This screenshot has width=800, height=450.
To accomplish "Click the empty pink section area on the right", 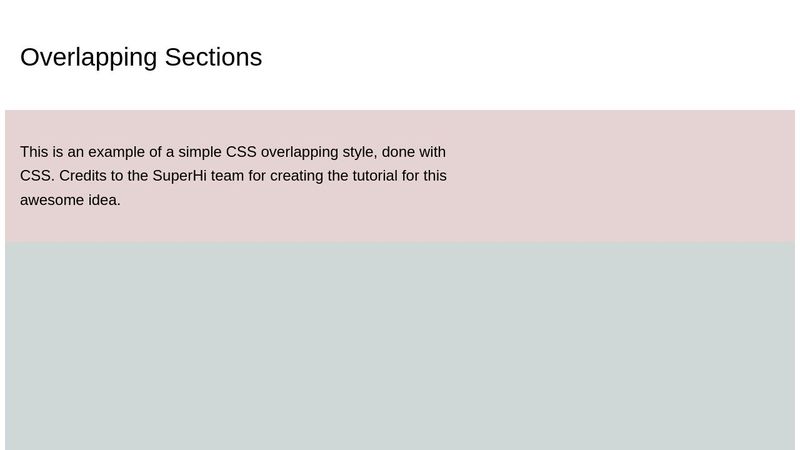I will coord(622,176).
